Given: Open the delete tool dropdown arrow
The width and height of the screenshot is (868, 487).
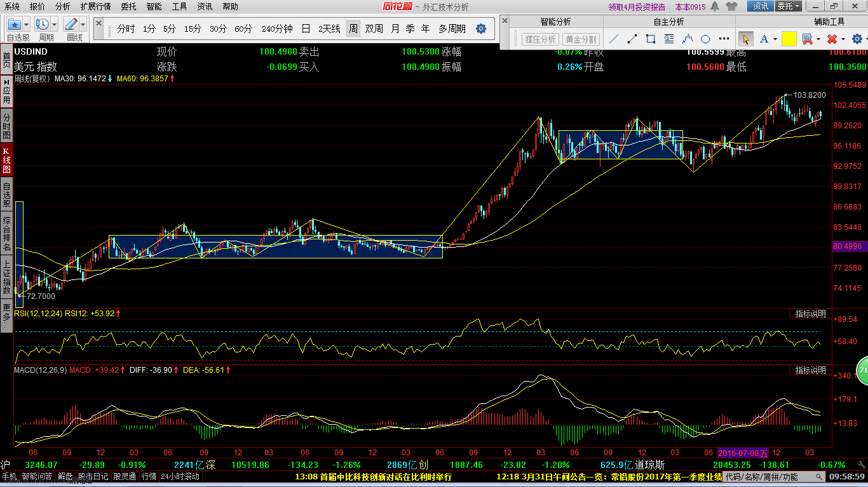Looking at the screenshot, I should click(843, 39).
